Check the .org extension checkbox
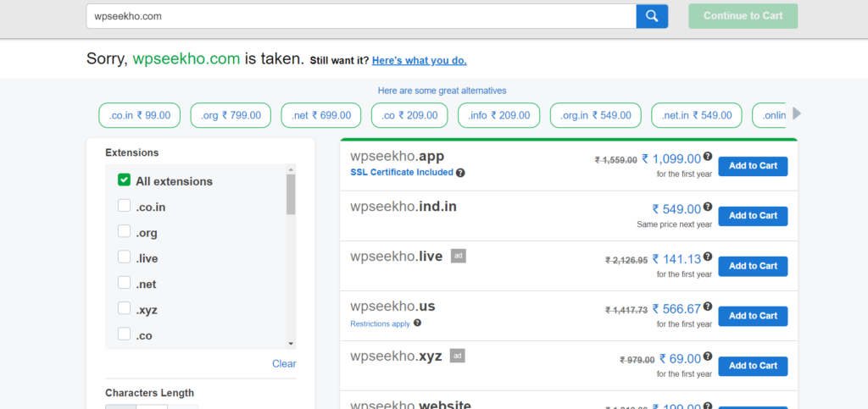Image resolution: width=868 pixels, height=409 pixels. [124, 231]
